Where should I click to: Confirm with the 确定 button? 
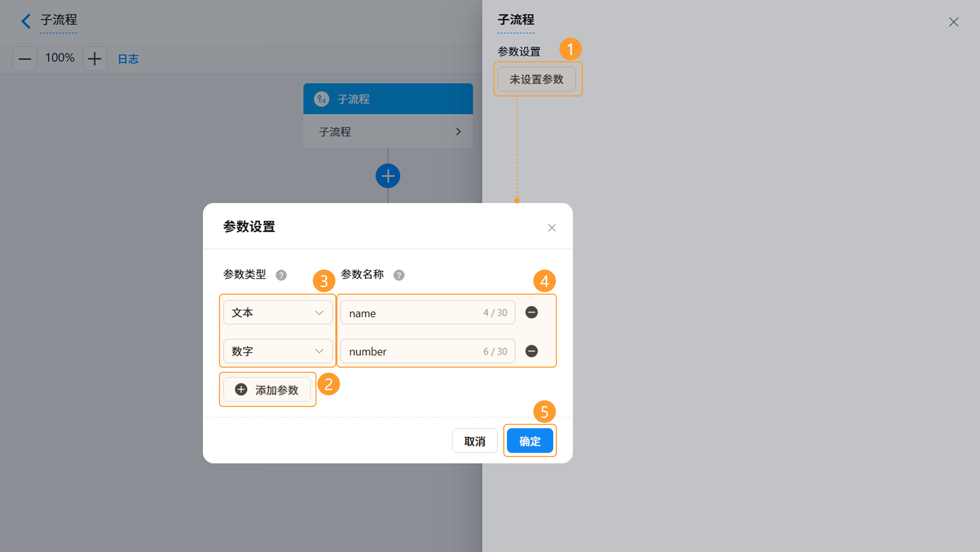[x=530, y=441]
